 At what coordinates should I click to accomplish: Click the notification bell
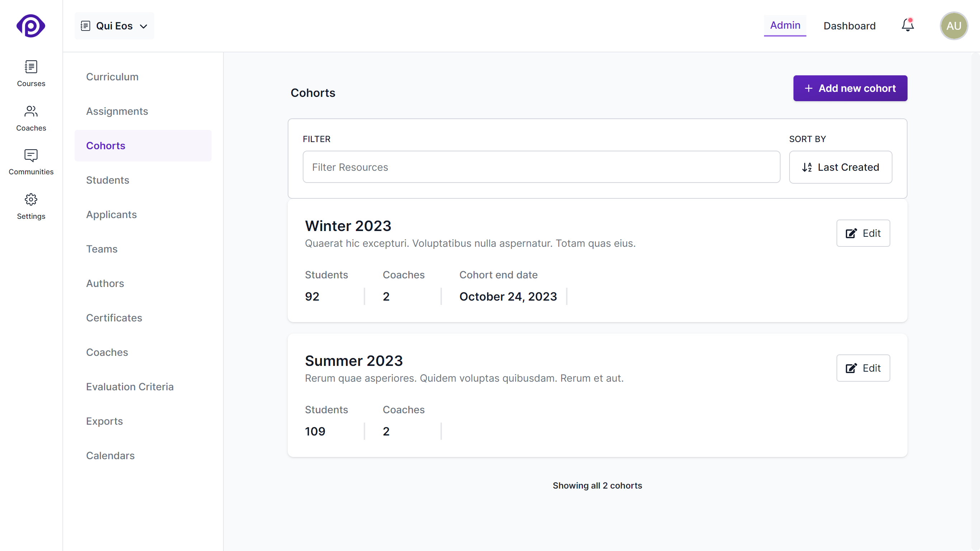point(907,25)
